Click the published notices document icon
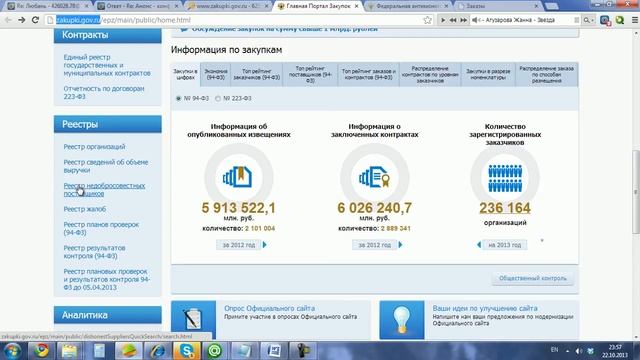This screenshot has height=360, width=640. click(238, 177)
